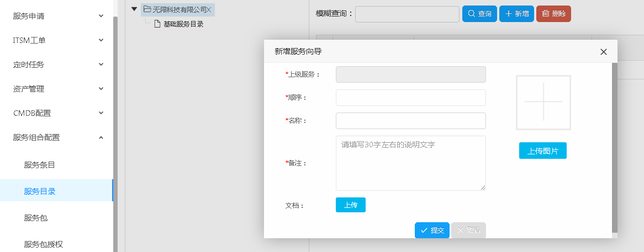
Task: Click the 基础服务目录 document icon
Action: 157,24
